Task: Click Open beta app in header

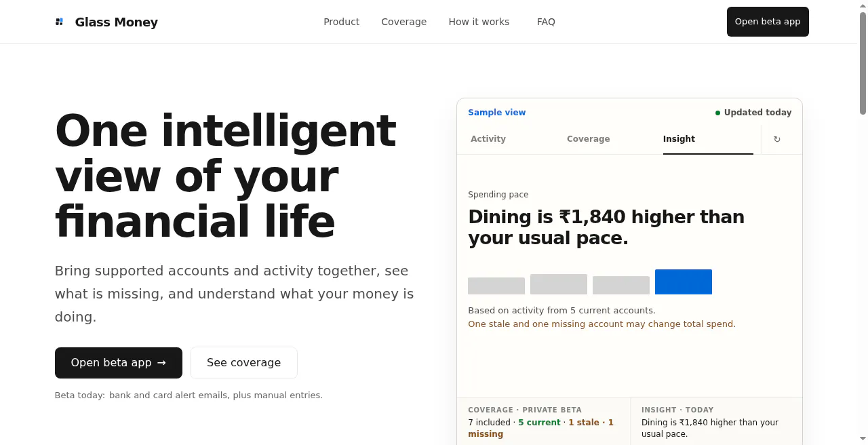Action: [768, 22]
